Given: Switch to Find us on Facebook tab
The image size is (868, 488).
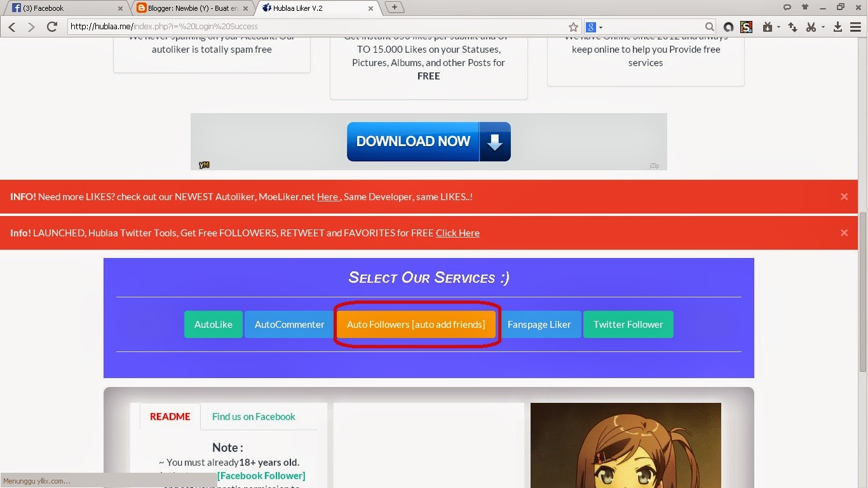Looking at the screenshot, I should [254, 417].
